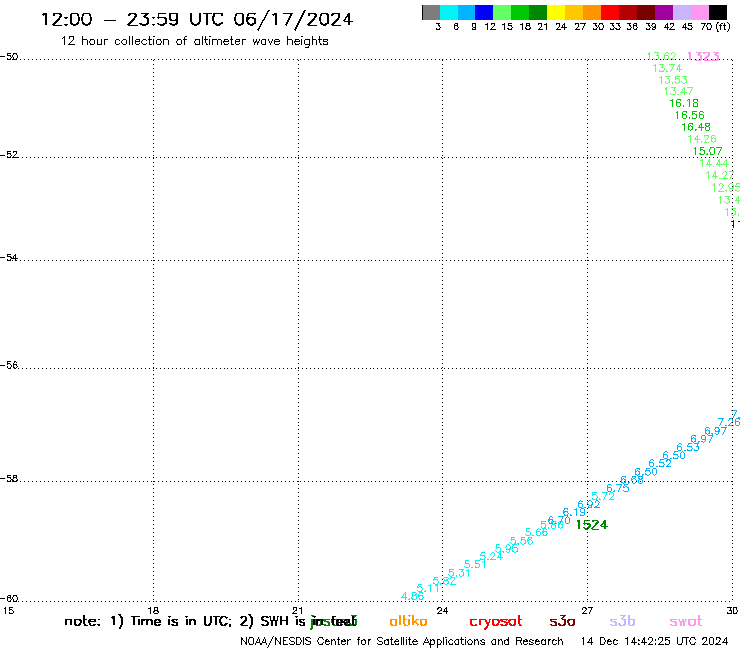This screenshot has height=650, width=740.
Task: Click the -56 latitude axis label
Action: pyautogui.click(x=9, y=365)
